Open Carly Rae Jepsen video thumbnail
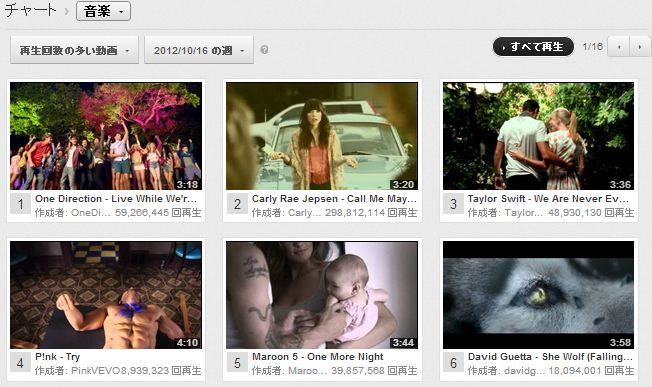Image resolution: width=652 pixels, height=387 pixels. (322, 136)
